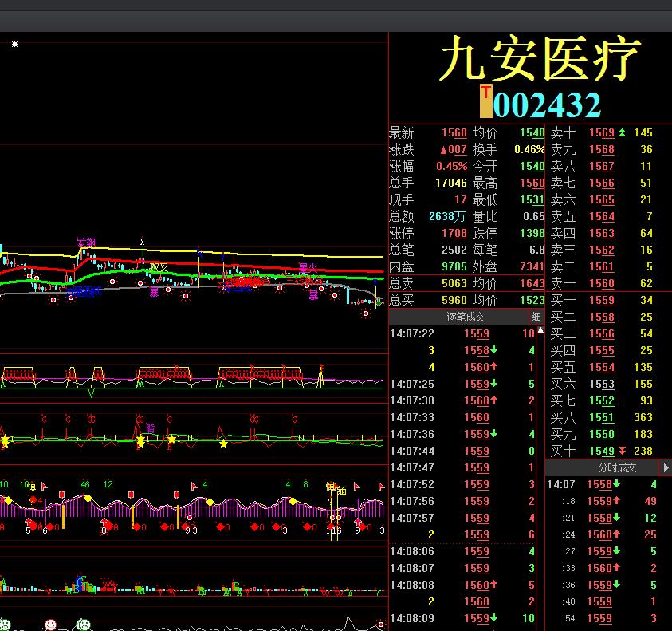Click the 总买 value 5960
The height and width of the screenshot is (631, 672).
tap(454, 300)
